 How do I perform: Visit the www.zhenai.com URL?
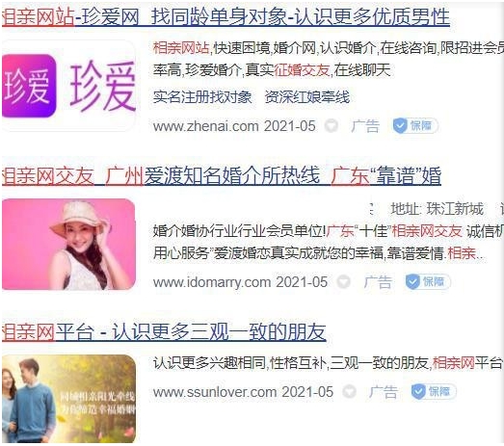205,126
